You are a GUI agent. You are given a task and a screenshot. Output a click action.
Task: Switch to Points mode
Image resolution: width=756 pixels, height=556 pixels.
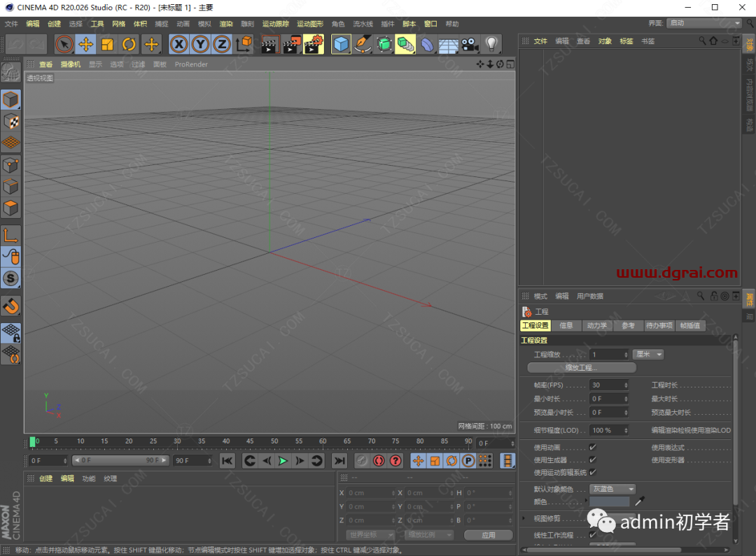tap(11, 165)
